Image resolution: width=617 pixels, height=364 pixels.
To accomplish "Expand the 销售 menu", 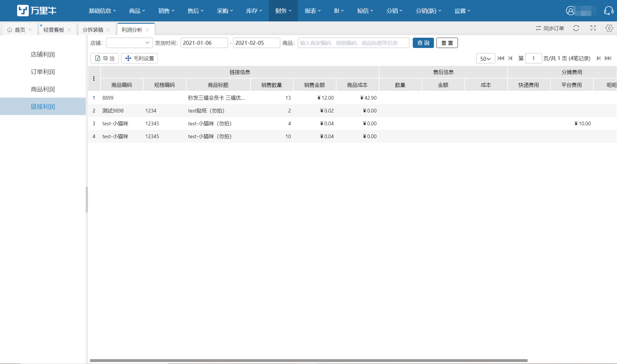I will click(166, 11).
